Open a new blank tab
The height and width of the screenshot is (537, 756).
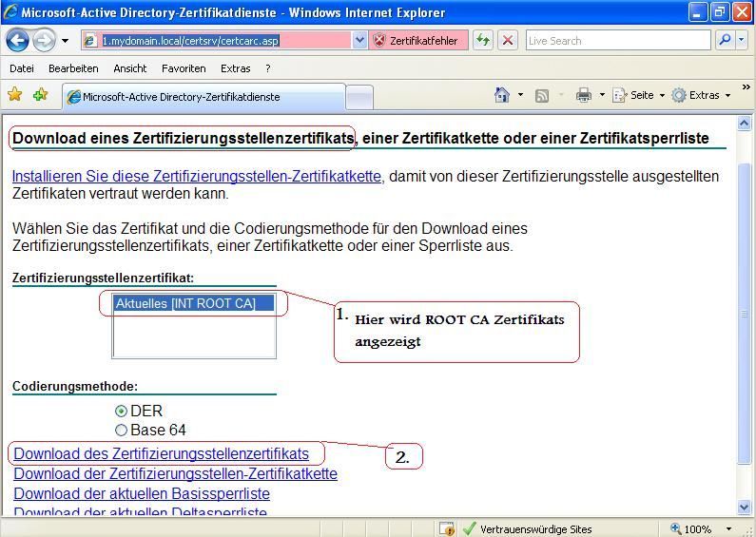(359, 98)
